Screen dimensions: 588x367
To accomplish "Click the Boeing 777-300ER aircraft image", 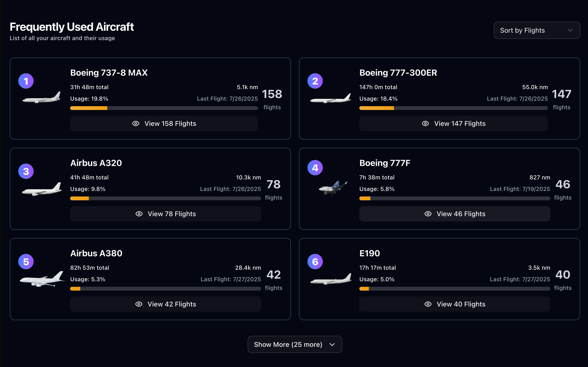I will (331, 99).
